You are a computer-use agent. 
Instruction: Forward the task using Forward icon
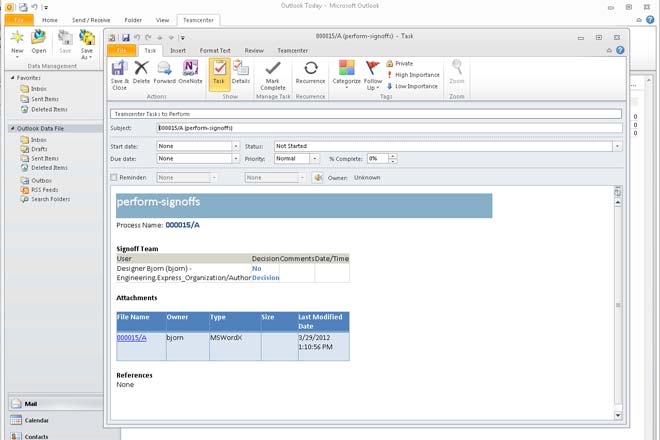pyautogui.click(x=164, y=72)
